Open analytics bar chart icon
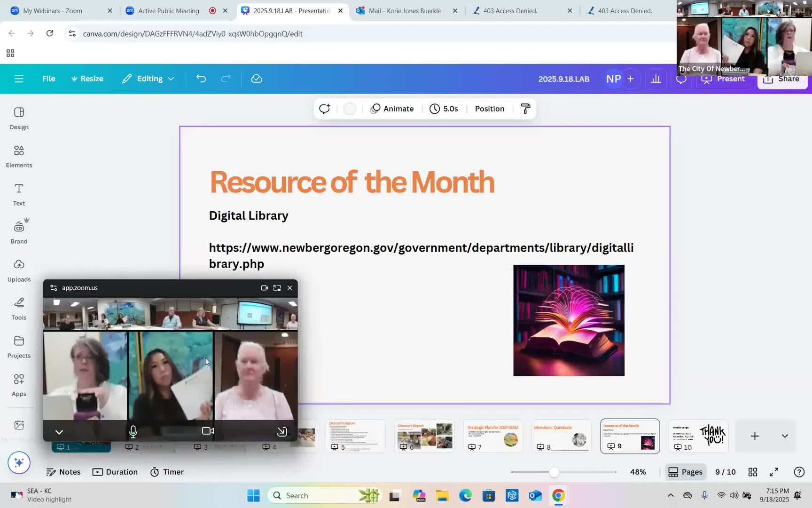 pos(656,79)
